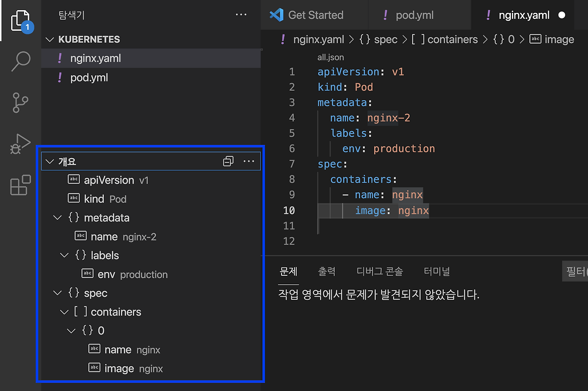Click the '- name: nginx' line in editor
The width and height of the screenshot is (588, 391).
[x=382, y=195]
